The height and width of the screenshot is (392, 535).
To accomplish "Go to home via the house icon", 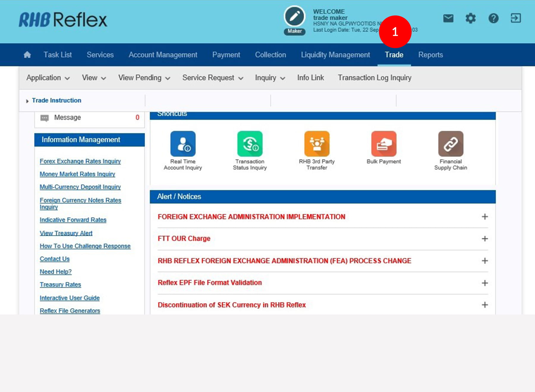I will [27, 55].
